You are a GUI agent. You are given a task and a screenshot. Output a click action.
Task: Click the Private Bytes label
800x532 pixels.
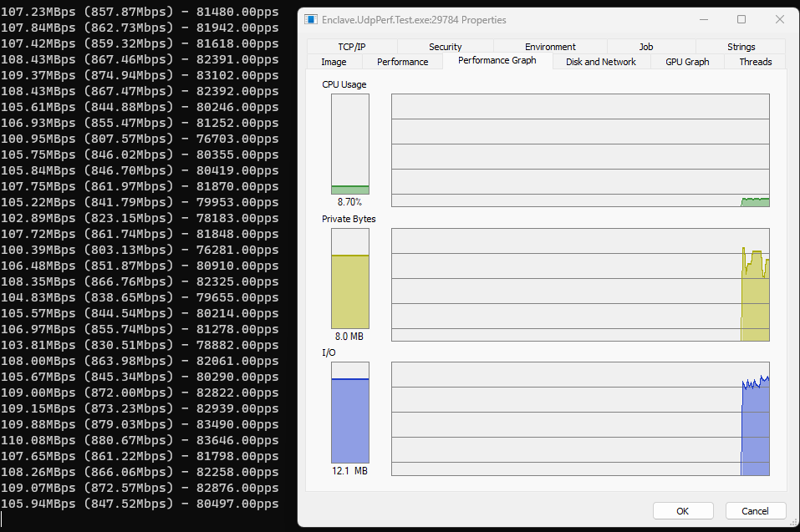[x=349, y=219]
